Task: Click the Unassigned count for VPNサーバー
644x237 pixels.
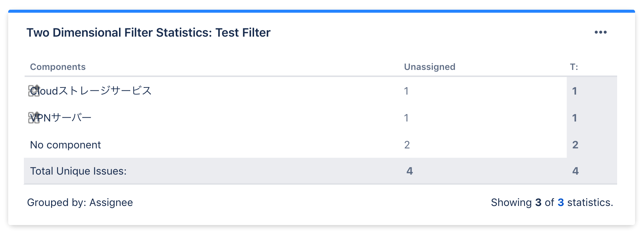Action: [407, 117]
